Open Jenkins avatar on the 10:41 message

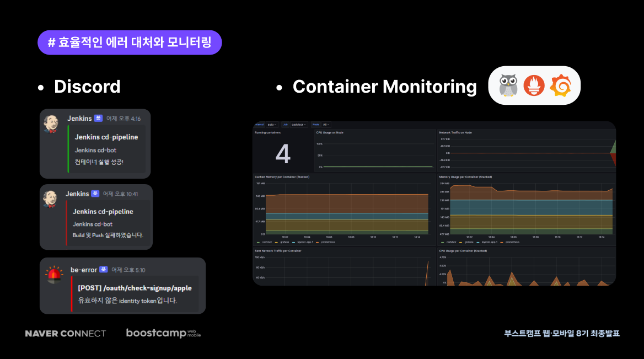tap(50, 199)
